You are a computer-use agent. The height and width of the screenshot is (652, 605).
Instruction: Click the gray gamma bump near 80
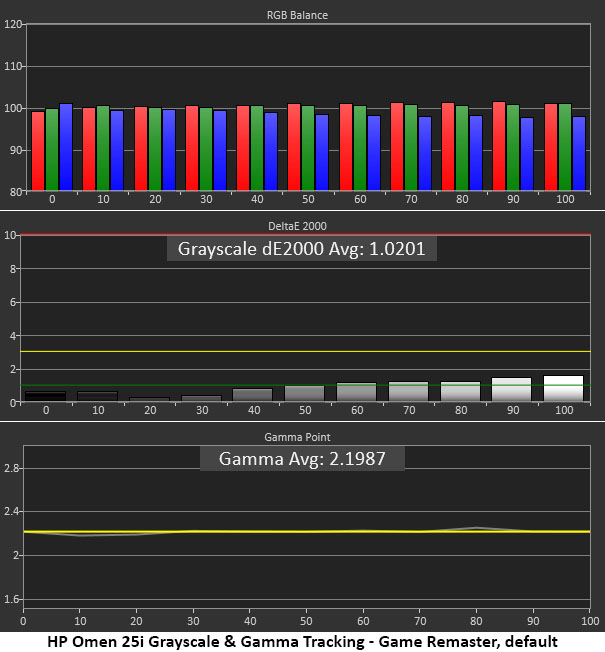click(476, 528)
